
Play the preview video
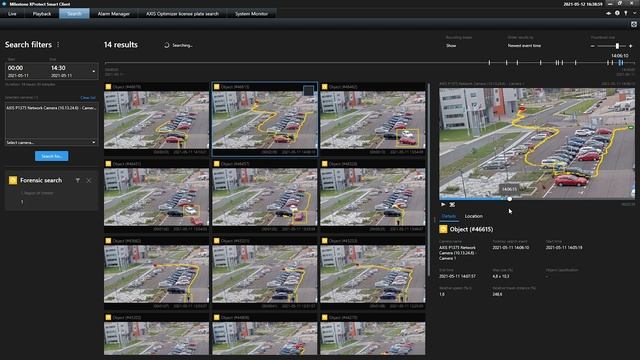click(x=443, y=204)
